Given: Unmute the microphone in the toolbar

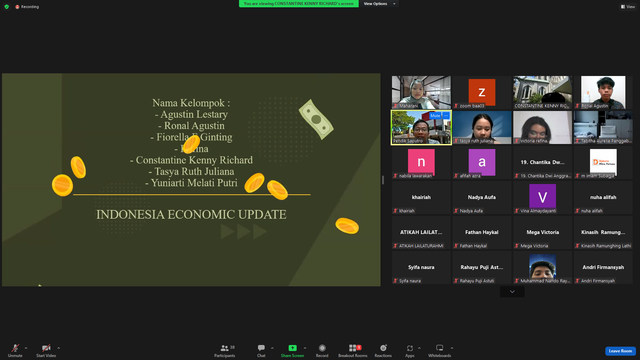Looking at the screenshot, I should [15, 348].
